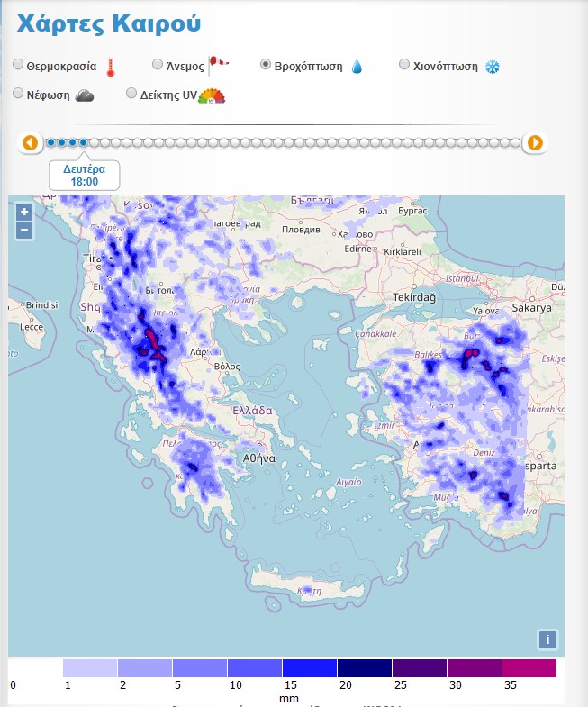Open the map info button
The height and width of the screenshot is (707, 588).
[547, 639]
